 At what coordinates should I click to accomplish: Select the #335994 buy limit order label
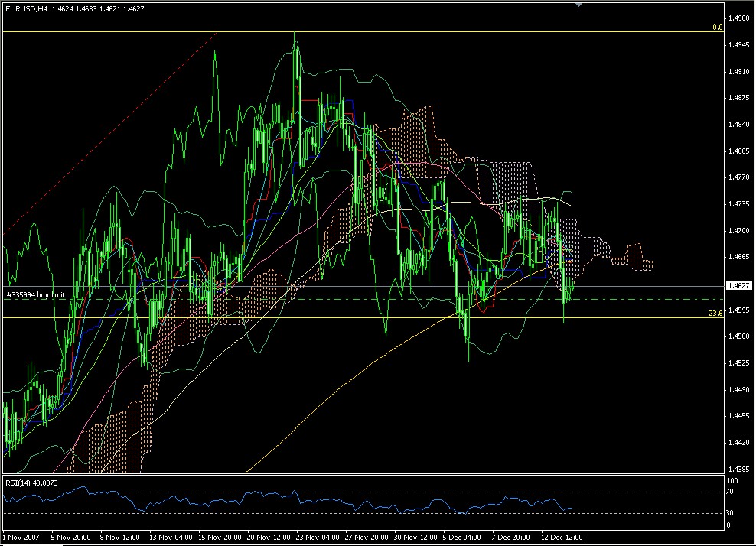(36, 295)
